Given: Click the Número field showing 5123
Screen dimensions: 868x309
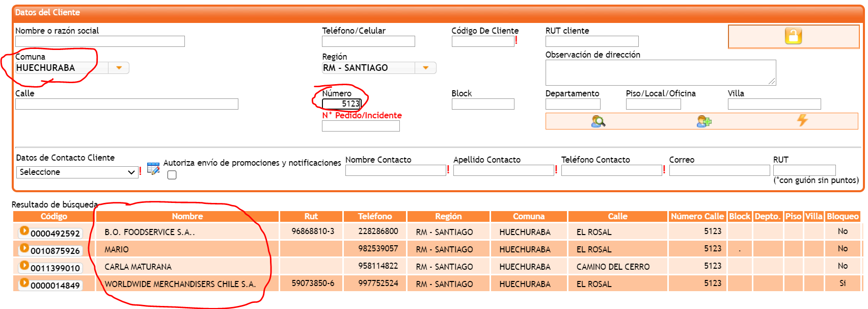Looking at the screenshot, I should (x=341, y=104).
